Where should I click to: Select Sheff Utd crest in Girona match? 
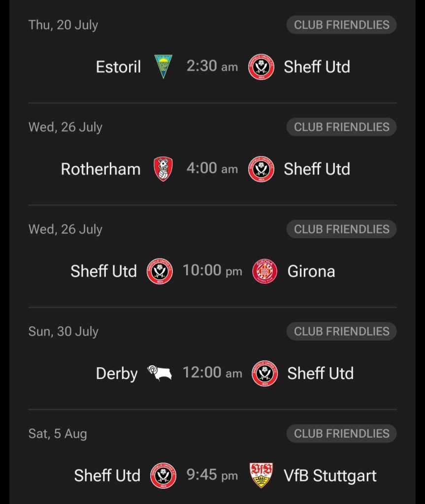tap(160, 271)
